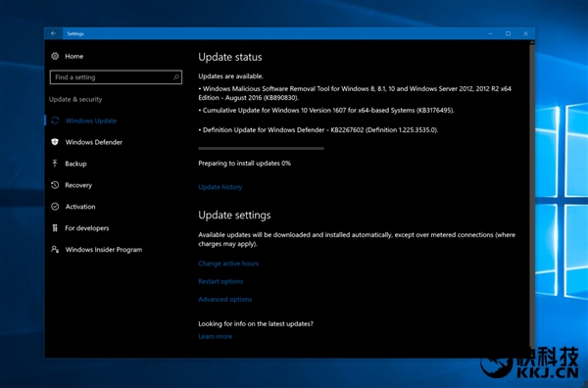Click the 'Update & security' category label
The image size is (588, 388).
click(75, 99)
